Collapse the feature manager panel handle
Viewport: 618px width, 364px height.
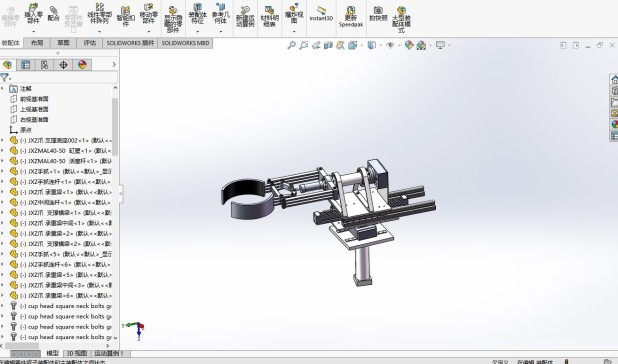point(121,193)
